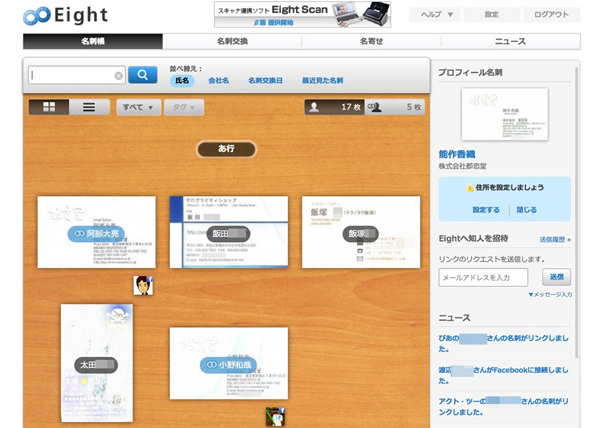Switch to grid view layout
The width and height of the screenshot is (600, 428).
[49, 107]
